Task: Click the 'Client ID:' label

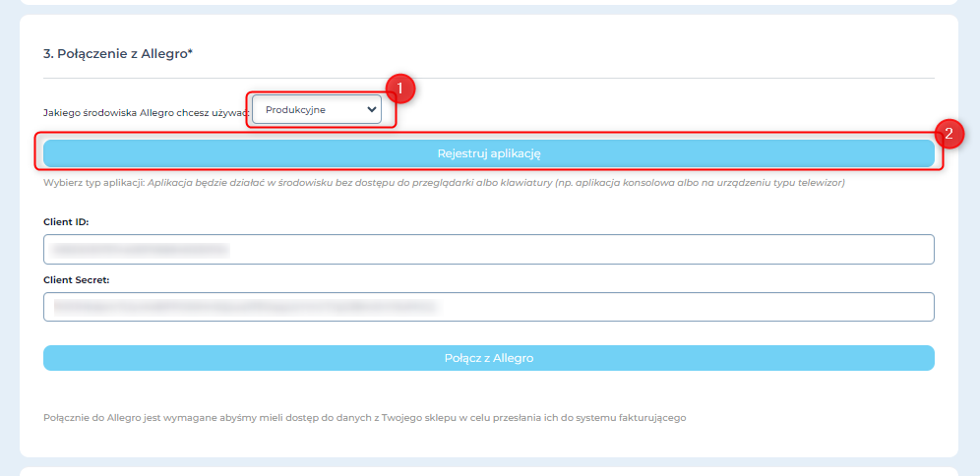Action: (x=66, y=221)
